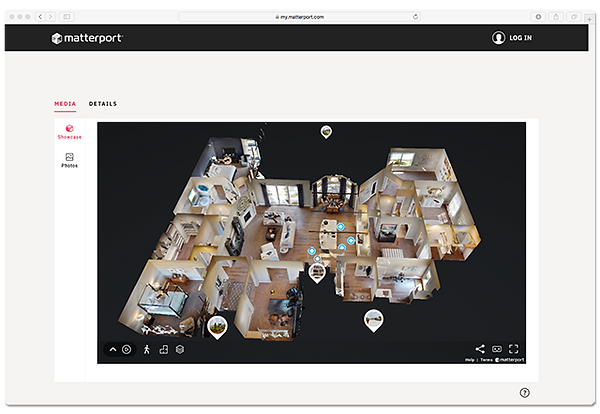Open the center pin near the entry hallway
Viewport: 600px width, 414px height.
[317, 272]
